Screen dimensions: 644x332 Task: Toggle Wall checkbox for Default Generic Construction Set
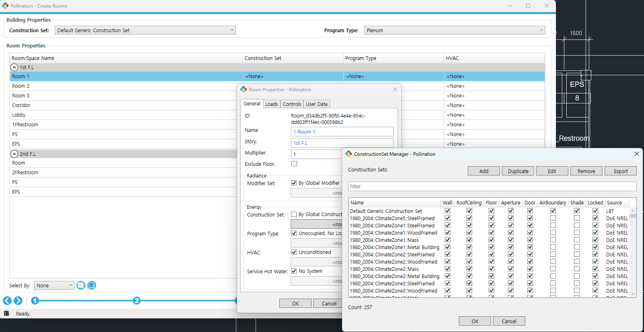click(x=448, y=211)
